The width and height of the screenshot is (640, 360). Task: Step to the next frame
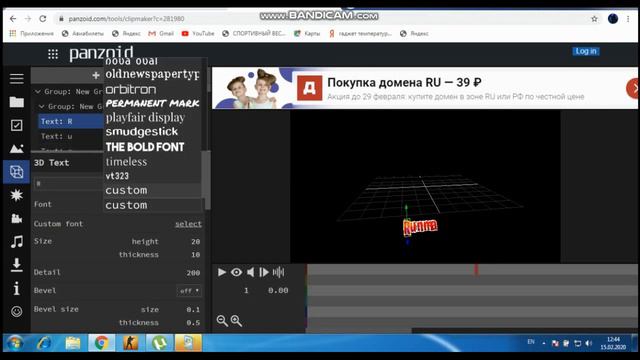tap(264, 272)
